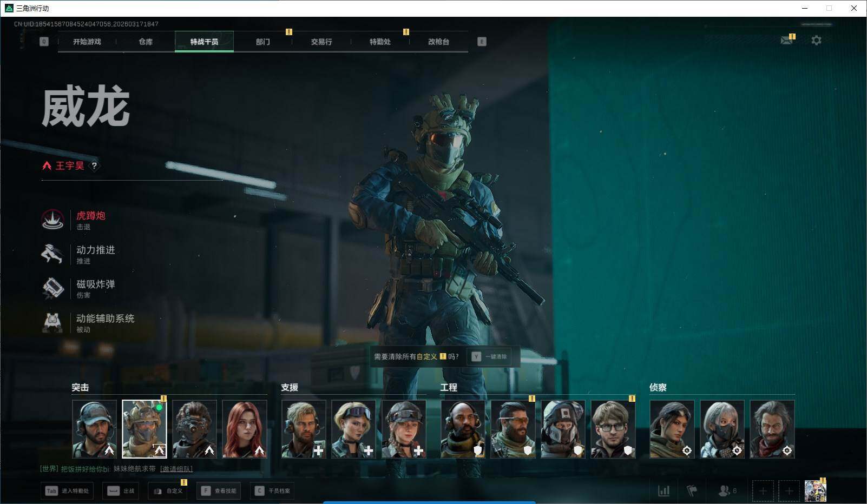Open the statistics bar-chart icon
The width and height of the screenshot is (867, 504).
[664, 491]
